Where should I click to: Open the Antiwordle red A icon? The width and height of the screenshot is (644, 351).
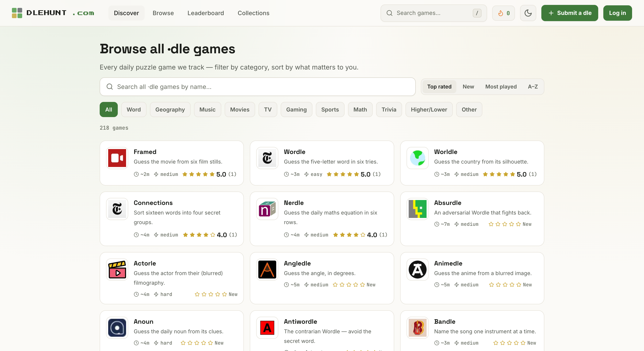pos(267,328)
